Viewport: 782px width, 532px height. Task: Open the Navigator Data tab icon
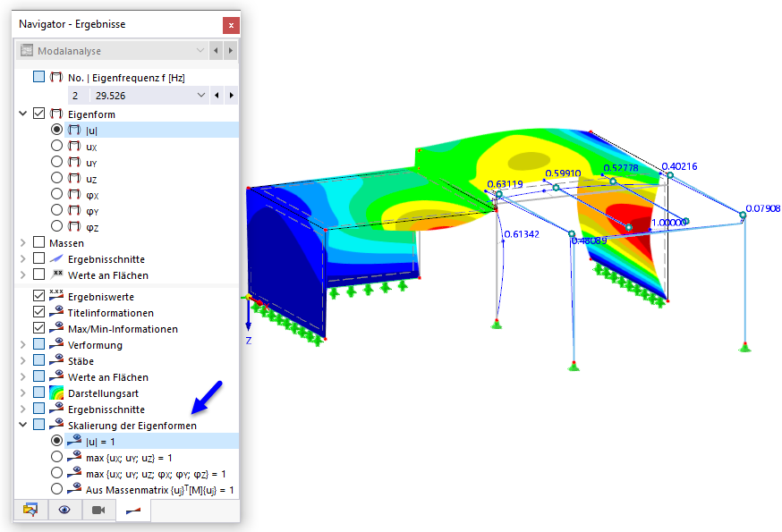pyautogui.click(x=30, y=510)
